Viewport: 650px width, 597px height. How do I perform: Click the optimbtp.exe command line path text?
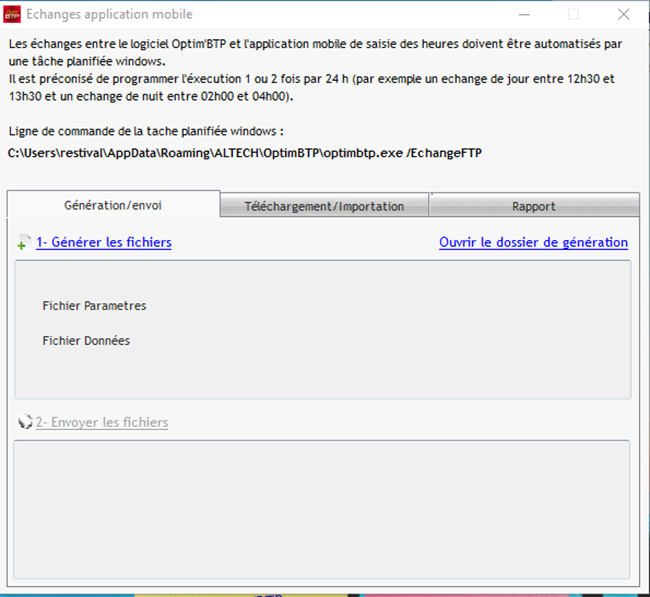pyautogui.click(x=246, y=153)
